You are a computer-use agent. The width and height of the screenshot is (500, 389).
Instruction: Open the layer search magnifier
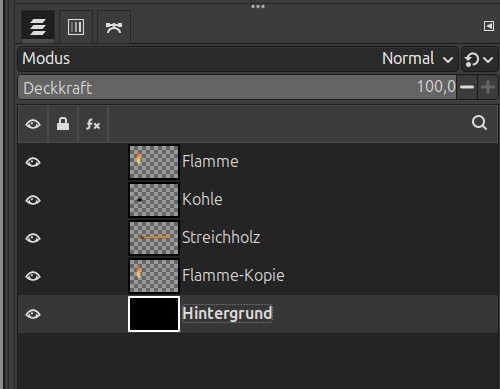pyautogui.click(x=479, y=123)
